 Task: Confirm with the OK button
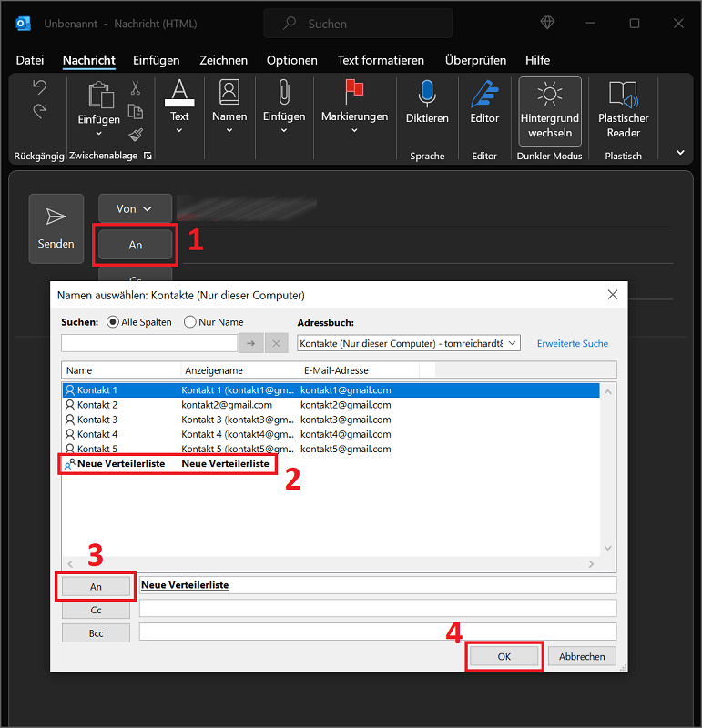point(504,656)
